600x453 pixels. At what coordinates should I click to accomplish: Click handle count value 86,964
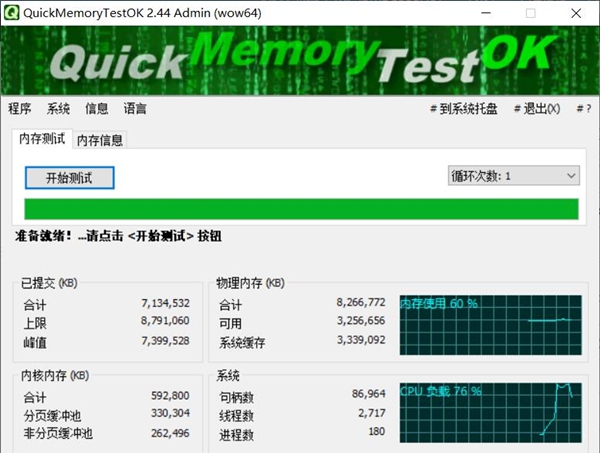point(368,394)
